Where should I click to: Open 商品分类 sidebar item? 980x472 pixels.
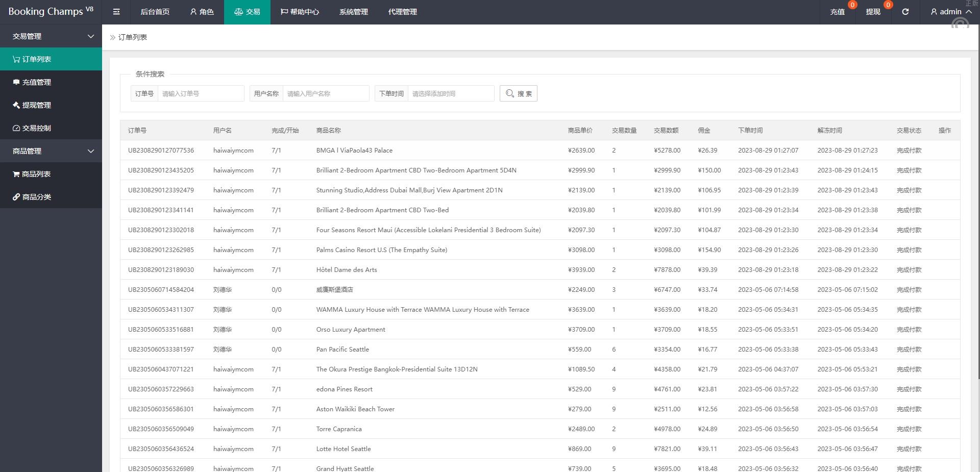click(x=51, y=197)
